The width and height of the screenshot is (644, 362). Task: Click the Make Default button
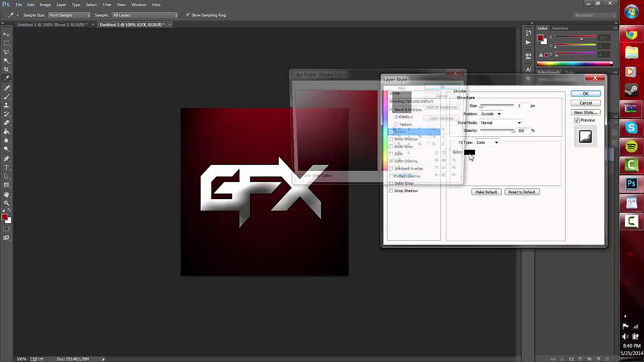(486, 192)
